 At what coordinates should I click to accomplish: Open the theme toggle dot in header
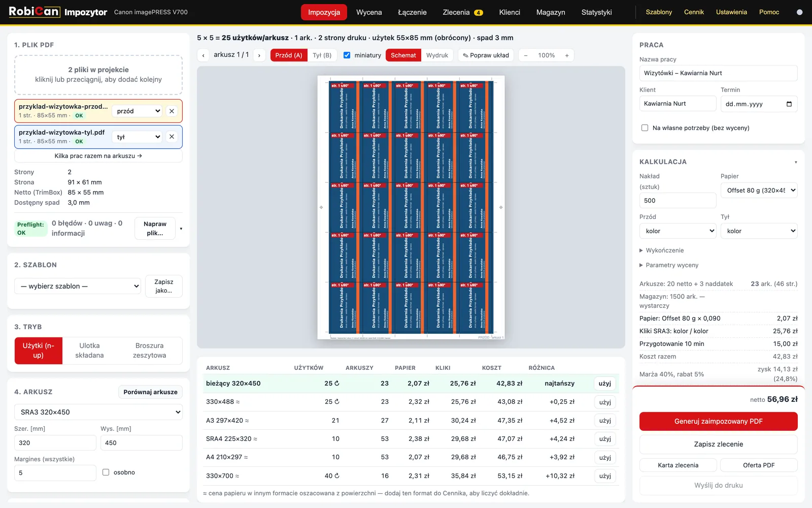(x=799, y=12)
